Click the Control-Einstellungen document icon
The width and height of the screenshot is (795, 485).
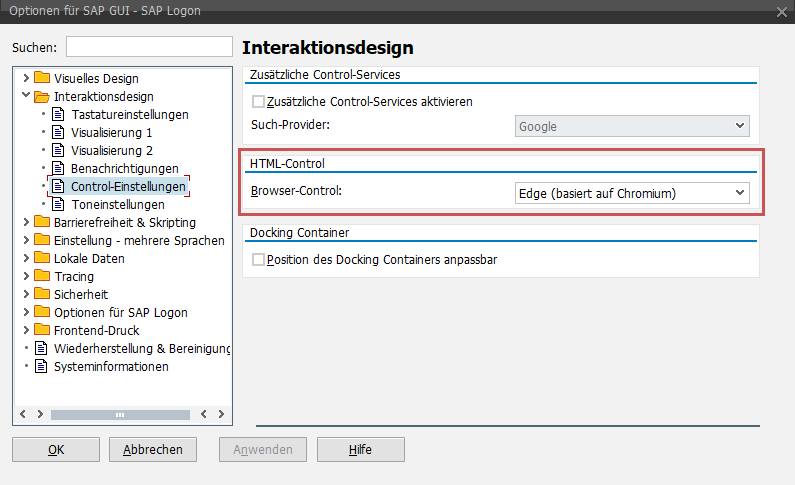(58, 186)
